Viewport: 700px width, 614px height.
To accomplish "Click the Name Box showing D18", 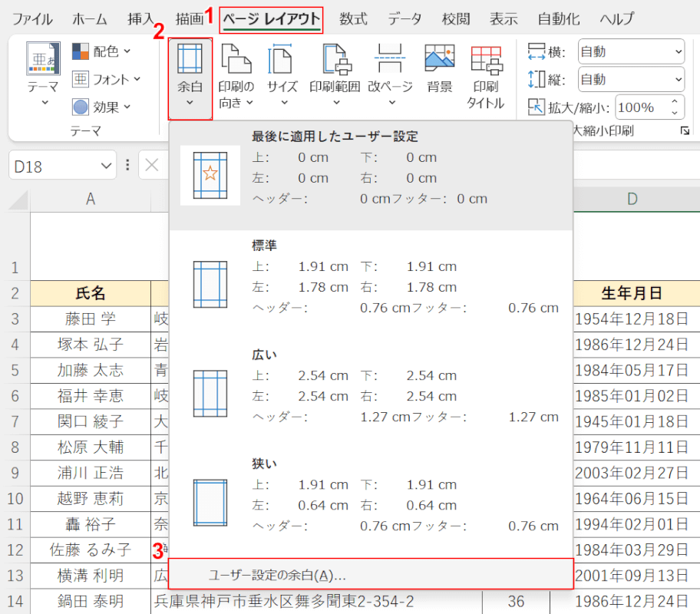I will pyautogui.click(x=54, y=166).
